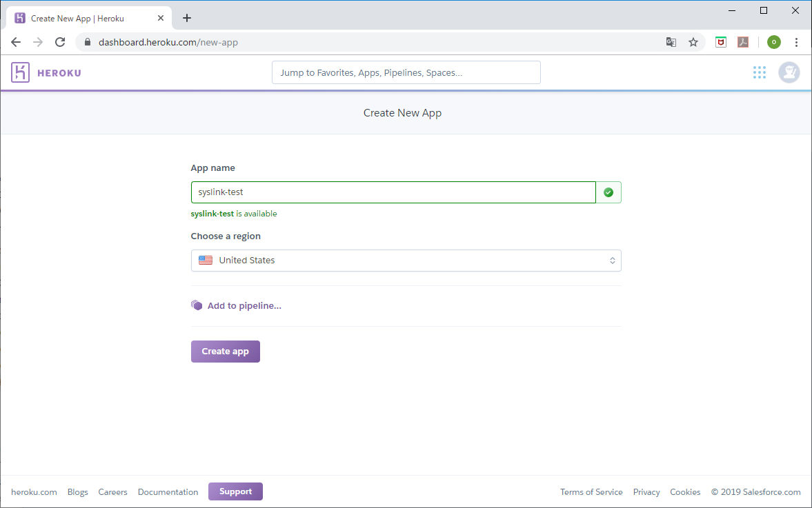
Task: Open the Documentation footer link
Action: (x=168, y=492)
